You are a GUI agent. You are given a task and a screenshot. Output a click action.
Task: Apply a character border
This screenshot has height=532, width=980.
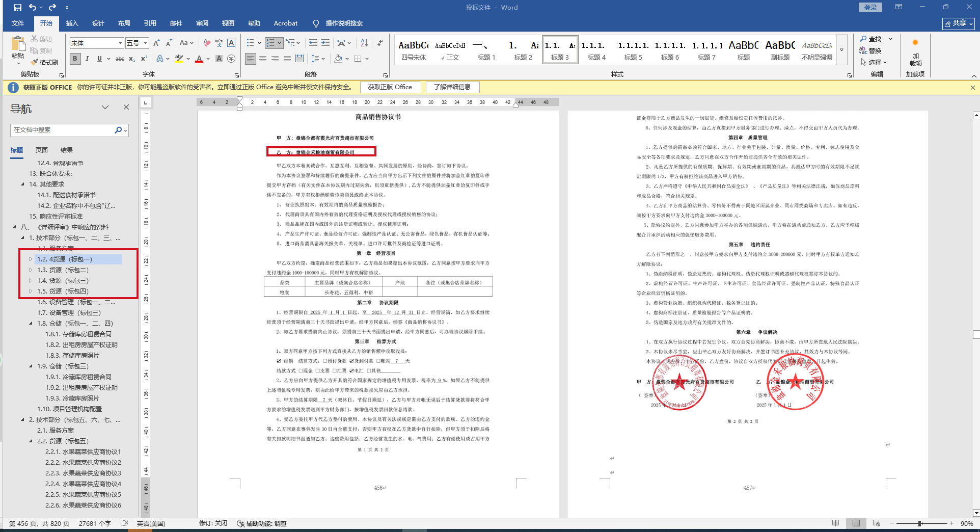pos(231,43)
